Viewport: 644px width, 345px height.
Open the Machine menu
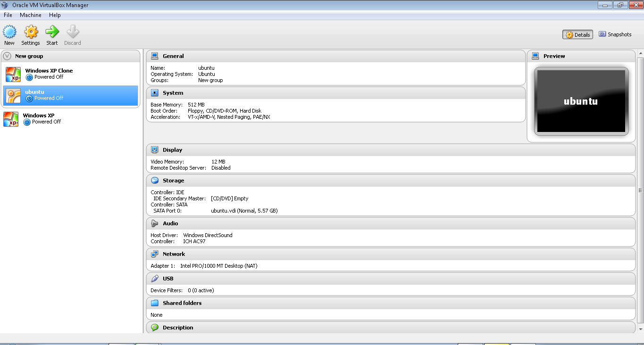point(31,15)
